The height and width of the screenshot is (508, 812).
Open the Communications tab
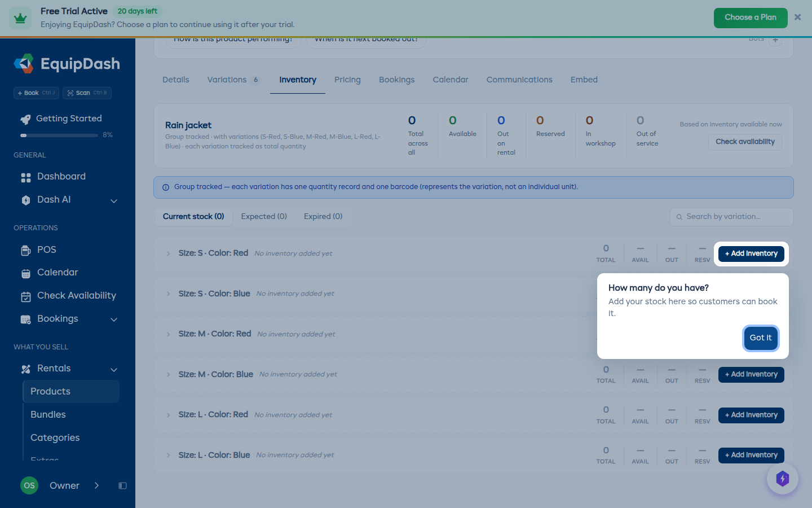click(x=519, y=80)
